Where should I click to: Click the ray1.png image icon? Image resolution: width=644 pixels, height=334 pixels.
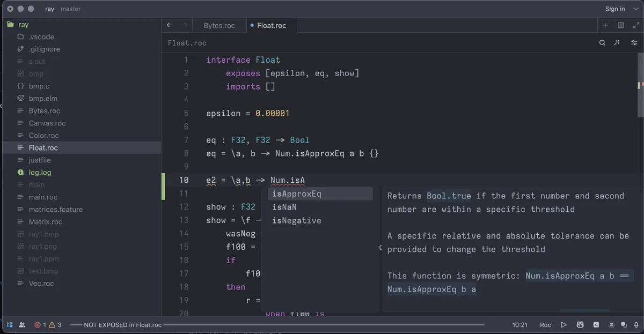(x=20, y=247)
